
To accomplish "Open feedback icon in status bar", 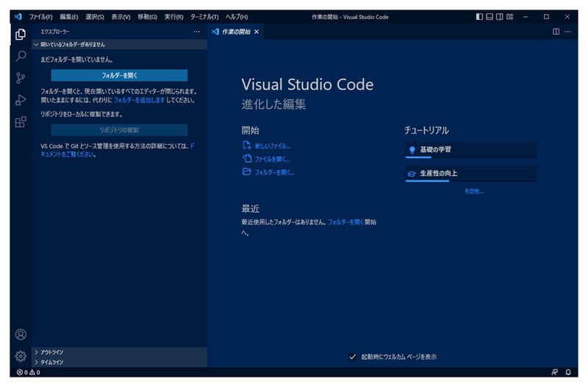I will click(x=554, y=372).
